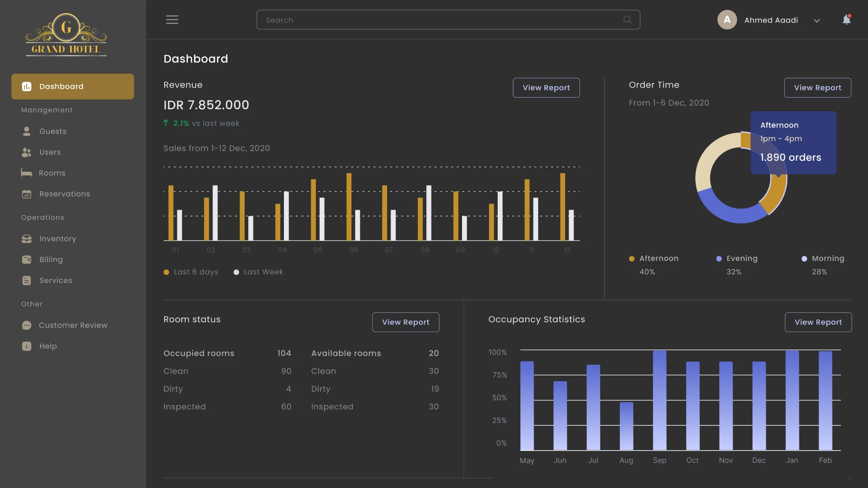Expand the Operations section
This screenshot has width=868, height=488.
click(42, 217)
